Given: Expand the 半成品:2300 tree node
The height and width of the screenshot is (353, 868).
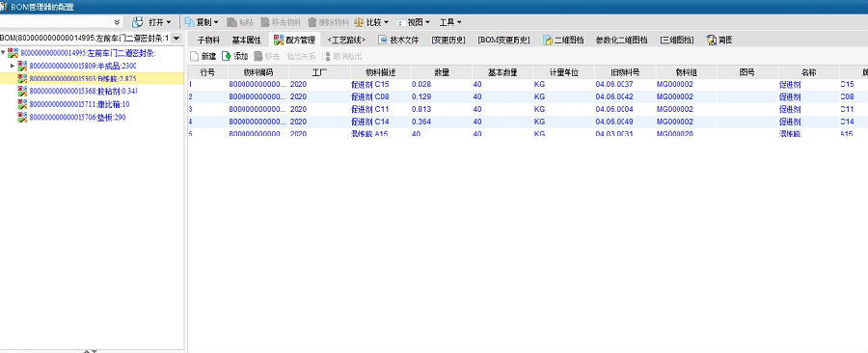Looking at the screenshot, I should click(13, 66).
